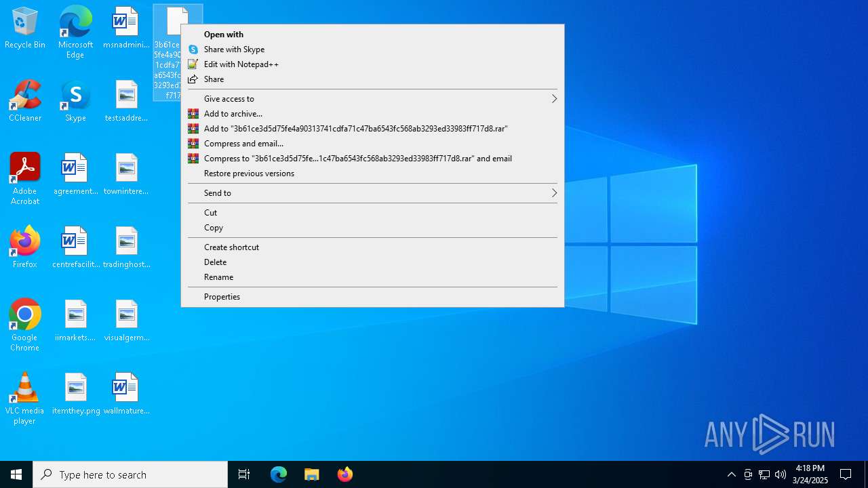Choose Create shortcut
Viewport: 868px width, 488px height.
(372, 247)
